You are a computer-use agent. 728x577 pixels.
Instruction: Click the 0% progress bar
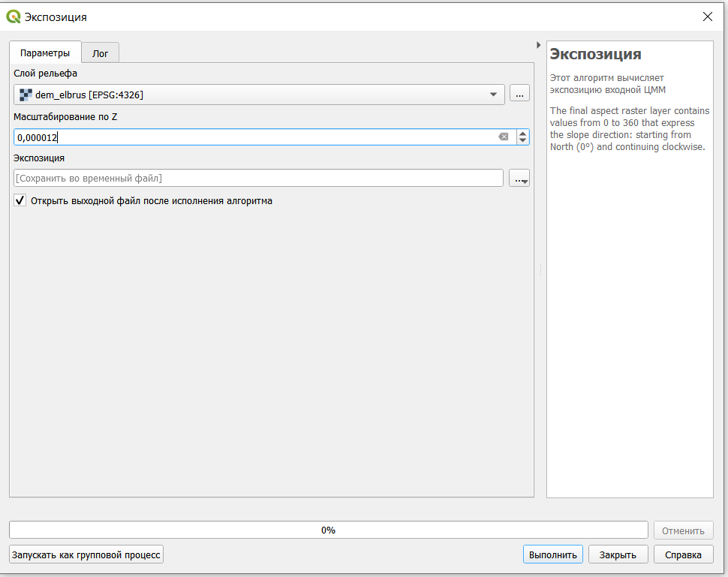[328, 530]
